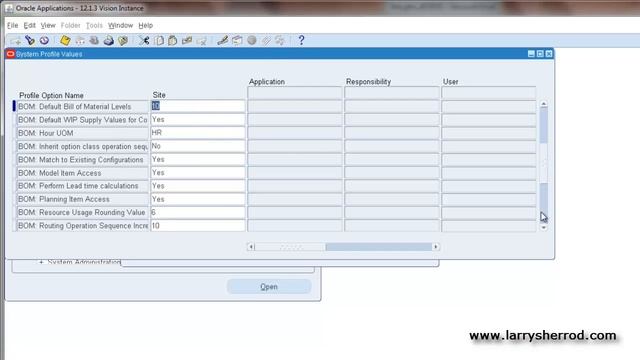Select profile 'BOM: Resource Usage Rounding Value'

pos(82,213)
